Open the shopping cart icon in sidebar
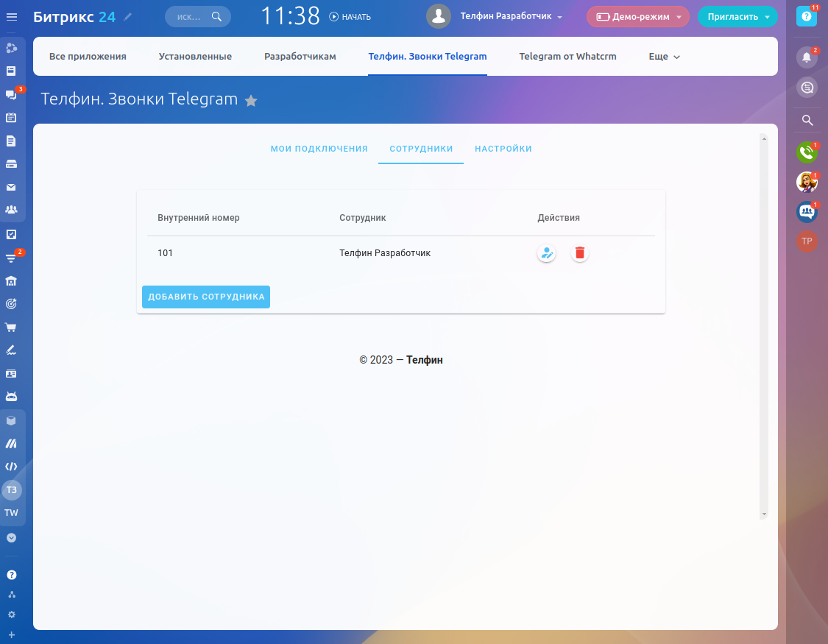 [x=11, y=327]
